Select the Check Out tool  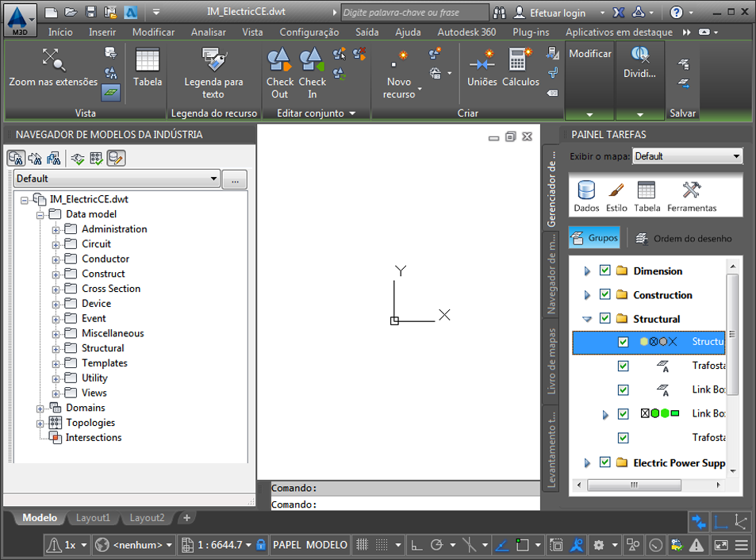click(280, 73)
